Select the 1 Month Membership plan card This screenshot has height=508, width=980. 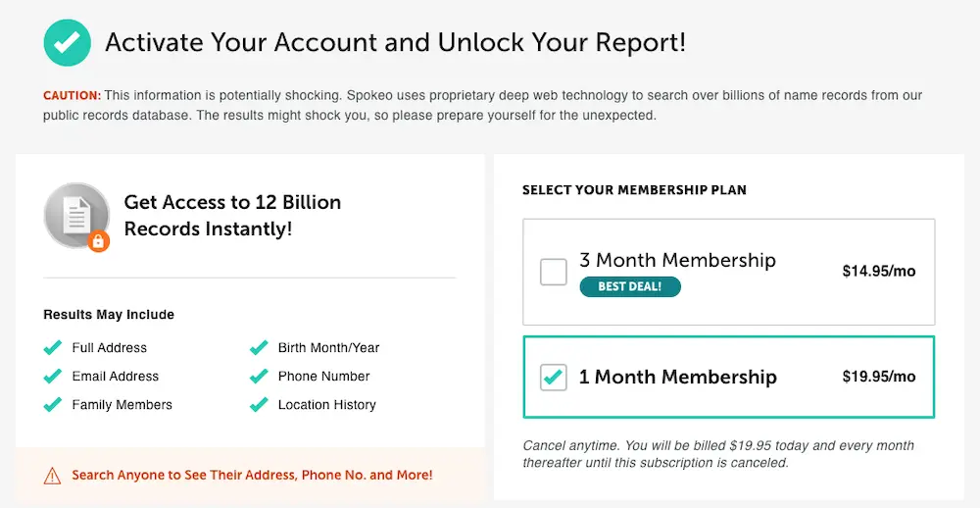pos(729,377)
